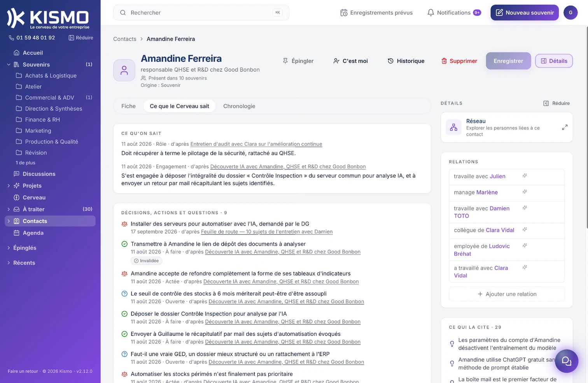This screenshot has width=588, height=383.
Task: Click the Enregistrer button
Action: click(508, 61)
